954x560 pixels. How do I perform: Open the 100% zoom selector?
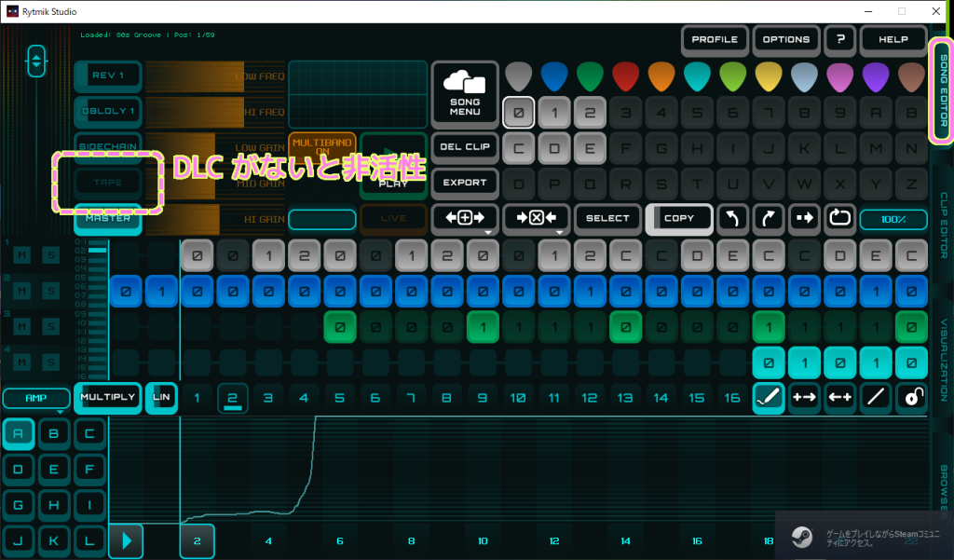coord(893,219)
